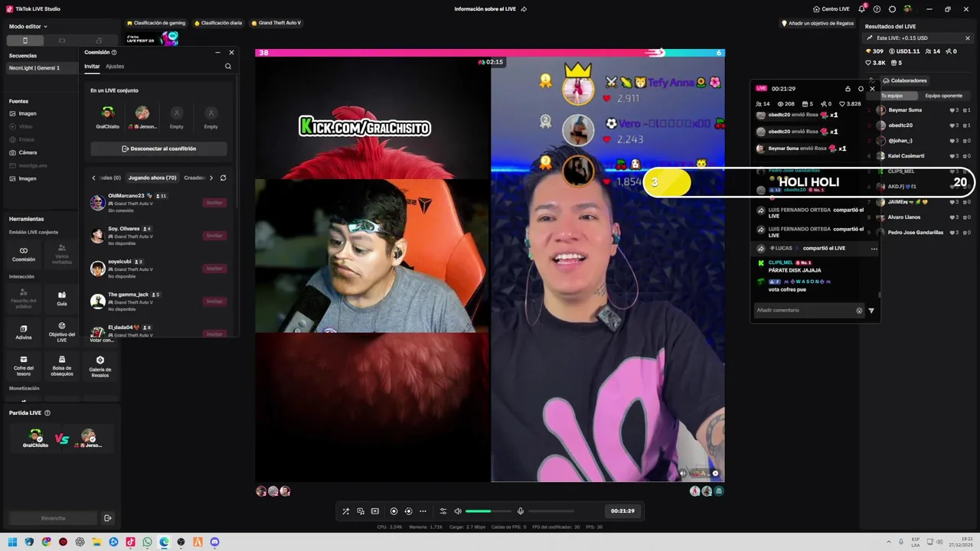Click Desconectar al coanfitrión button
Image resolution: width=980 pixels, height=551 pixels.
tap(158, 148)
